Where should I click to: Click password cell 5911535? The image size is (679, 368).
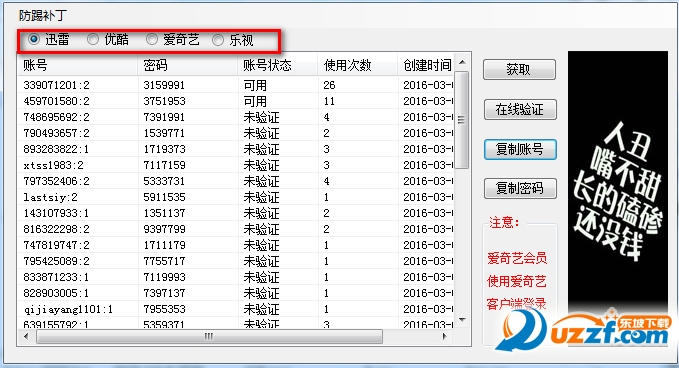pos(164,197)
